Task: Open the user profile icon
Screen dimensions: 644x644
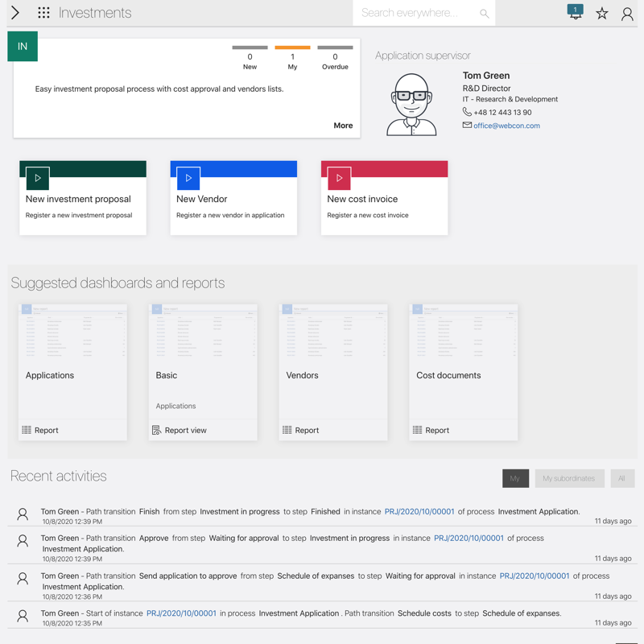Action: [x=627, y=13]
